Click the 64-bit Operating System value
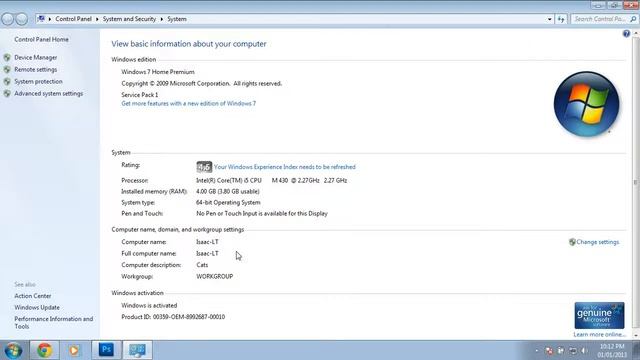Viewport: 640px width, 360px height. coord(228,202)
